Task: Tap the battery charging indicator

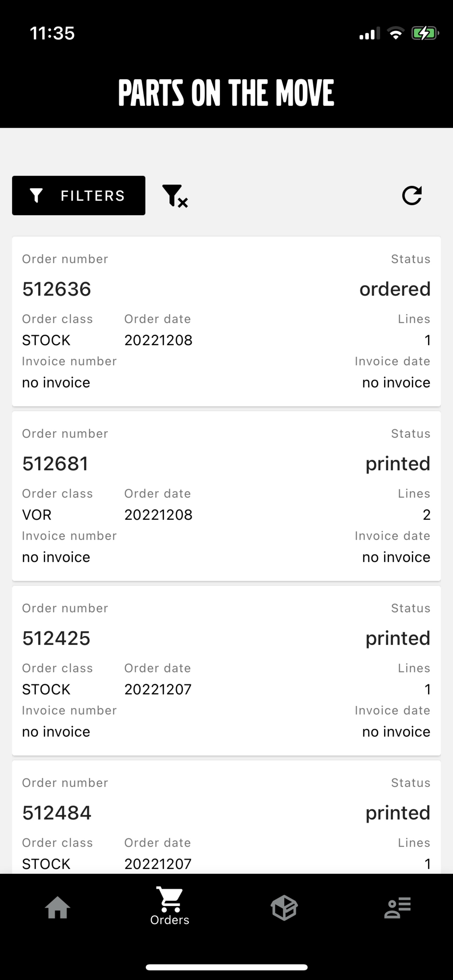Action: 425,34
